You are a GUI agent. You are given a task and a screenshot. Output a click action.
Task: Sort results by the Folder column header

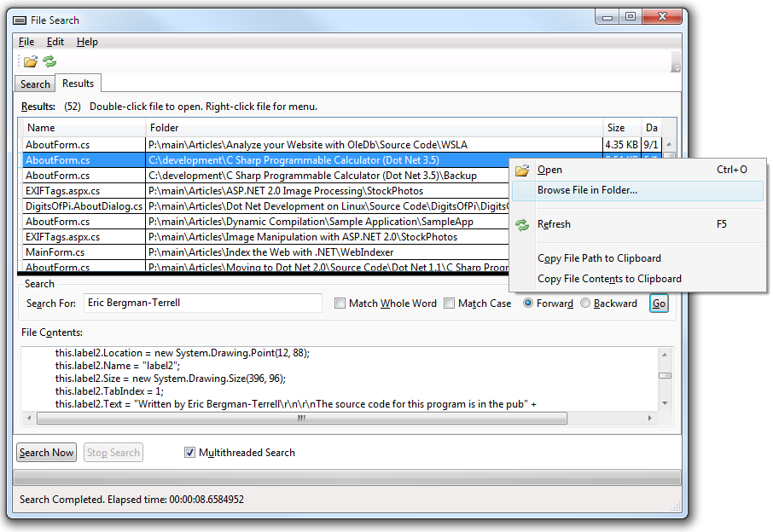click(x=374, y=128)
